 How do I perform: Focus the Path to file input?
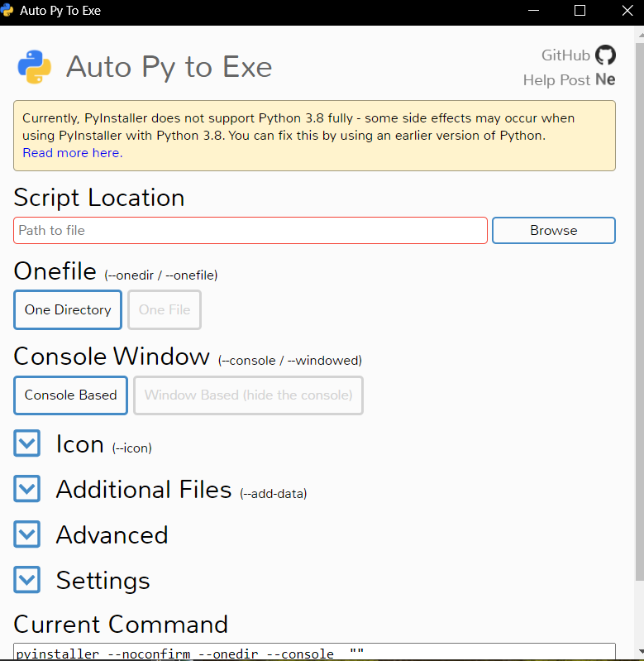click(x=250, y=231)
